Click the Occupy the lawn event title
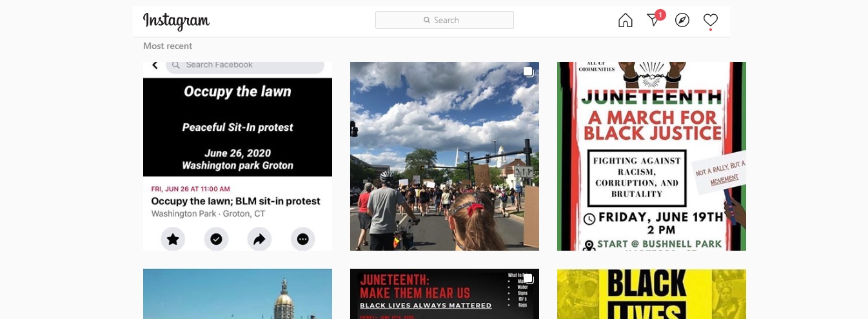868x319 pixels. 235,201
